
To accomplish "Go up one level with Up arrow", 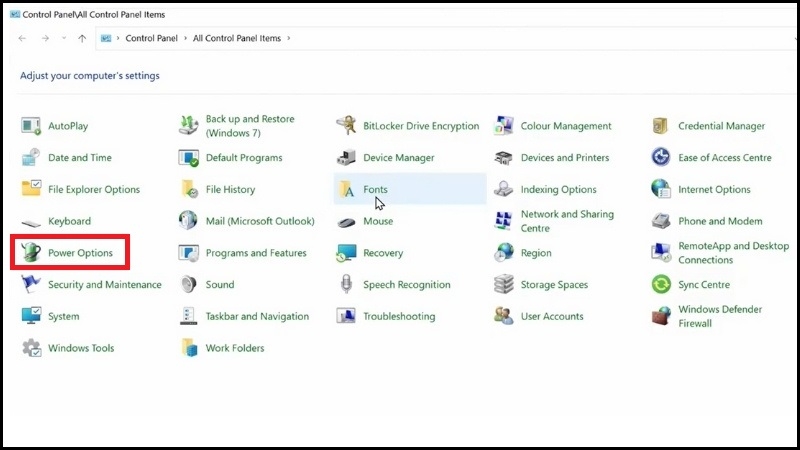I will [x=82, y=38].
